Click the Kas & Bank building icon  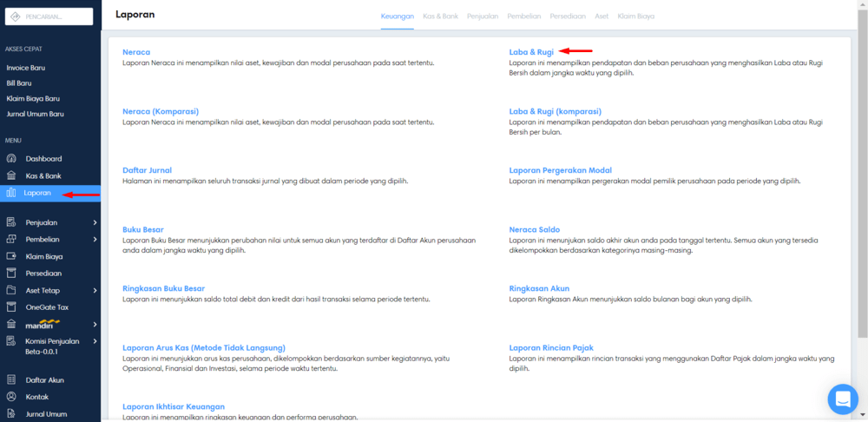pyautogui.click(x=11, y=175)
